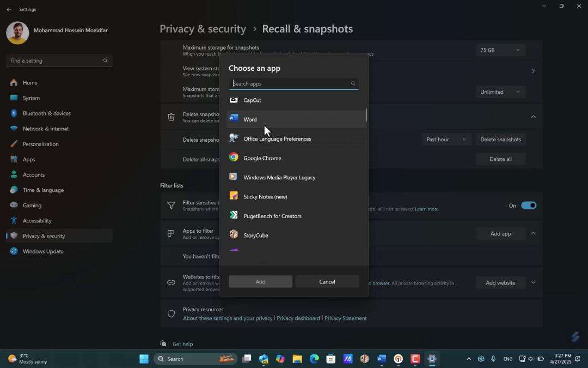The height and width of the screenshot is (368, 588).
Task: Select Windows Media Player Legacy icon
Action: pyautogui.click(x=234, y=177)
